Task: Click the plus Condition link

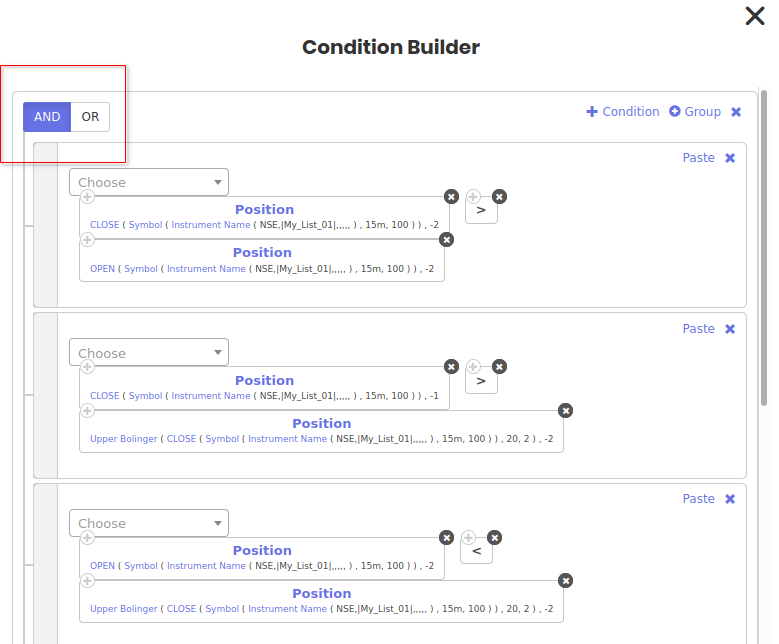Action: [x=623, y=112]
